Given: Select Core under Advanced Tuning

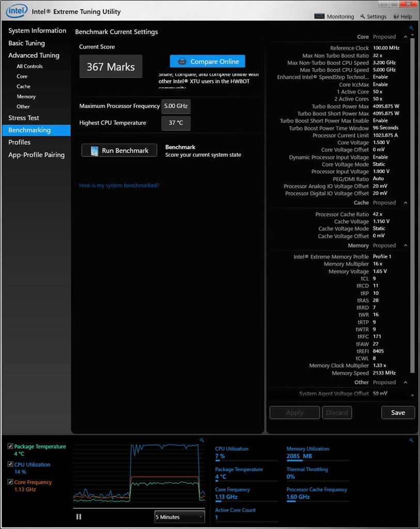Looking at the screenshot, I should click(22, 76).
